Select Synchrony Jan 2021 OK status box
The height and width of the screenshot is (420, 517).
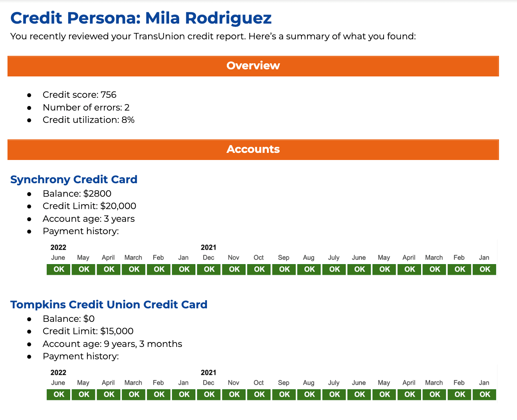point(484,269)
